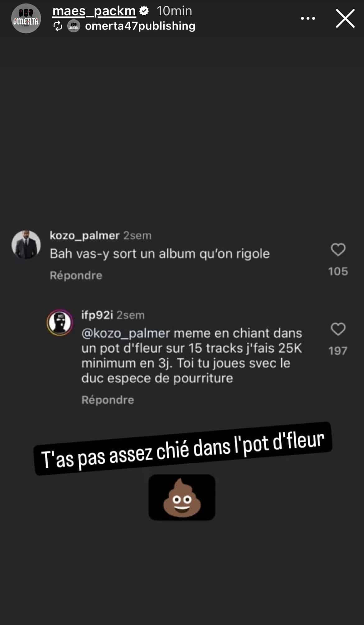This screenshot has width=364, height=625.
Task: Open ifp92i's masked profile picture
Action: 60,322
